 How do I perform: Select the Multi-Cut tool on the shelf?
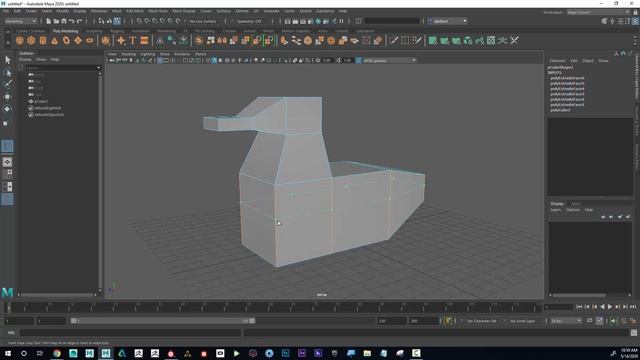pyautogui.click(x=393, y=40)
